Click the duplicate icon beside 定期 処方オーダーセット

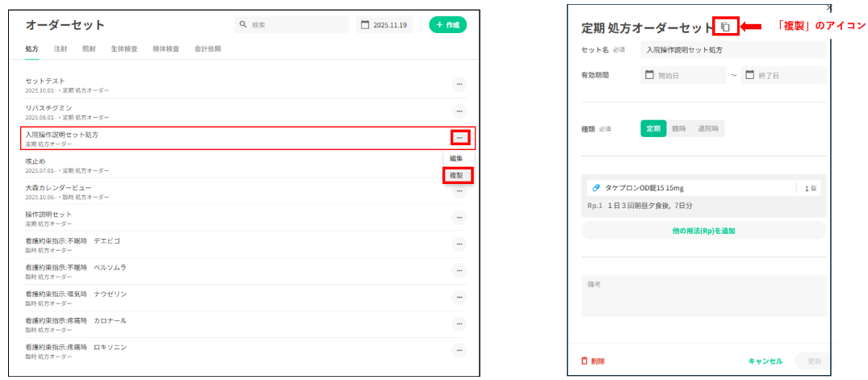tap(726, 26)
